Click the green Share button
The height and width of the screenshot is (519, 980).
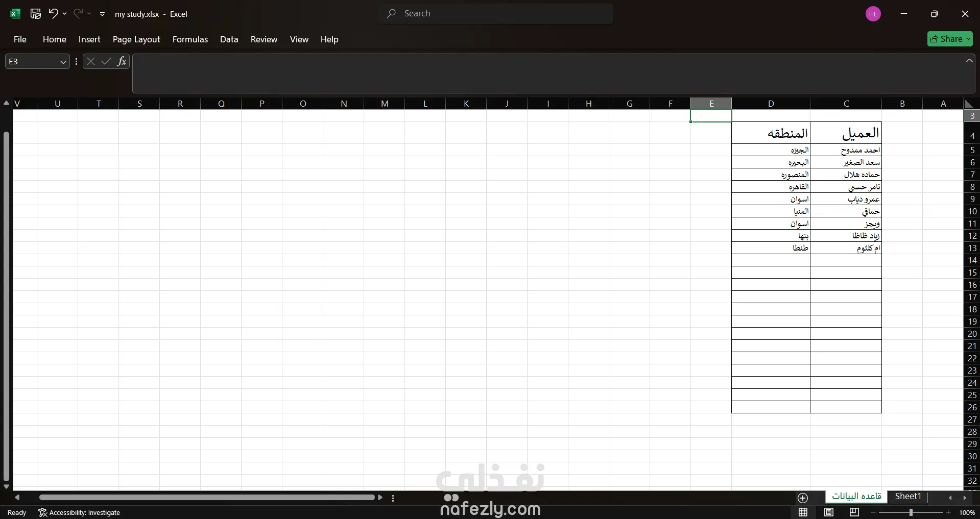(x=950, y=39)
